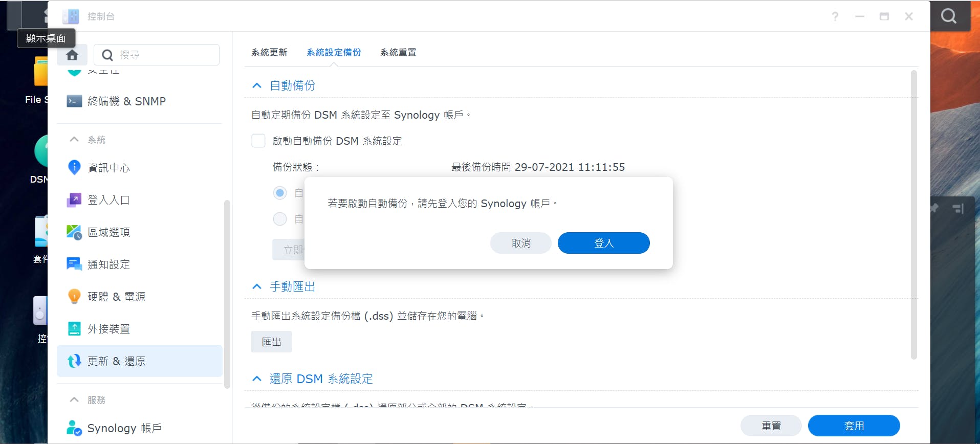Open 通知設定 notification settings
Screen dimensions: 980x444
108,264
